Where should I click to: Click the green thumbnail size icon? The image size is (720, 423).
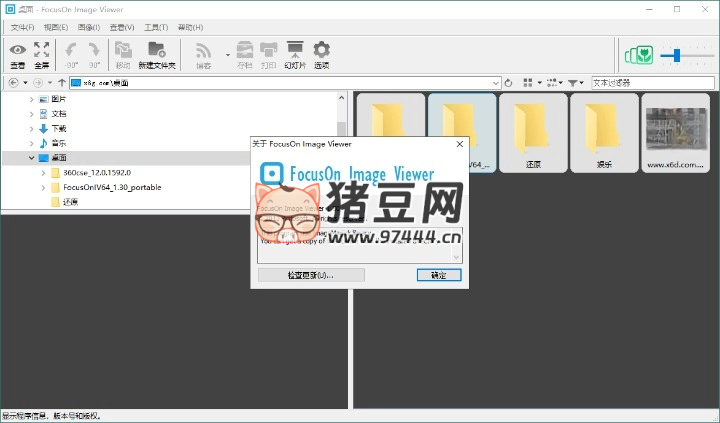point(638,56)
